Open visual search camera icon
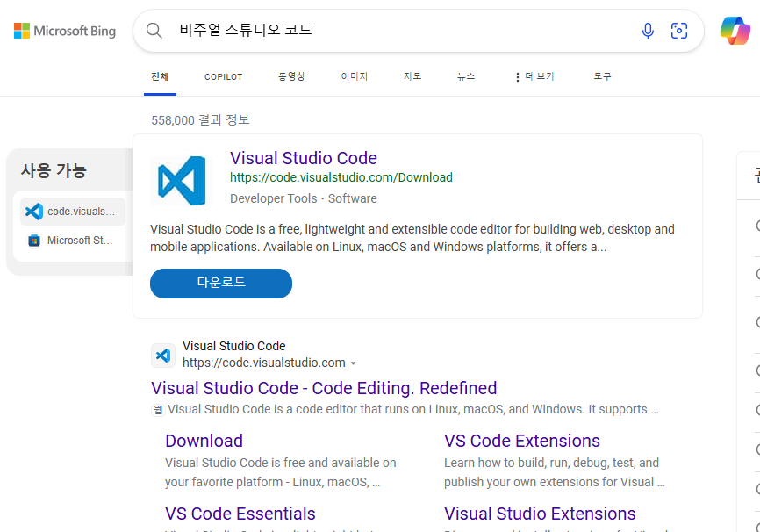760x532 pixels. (x=679, y=31)
